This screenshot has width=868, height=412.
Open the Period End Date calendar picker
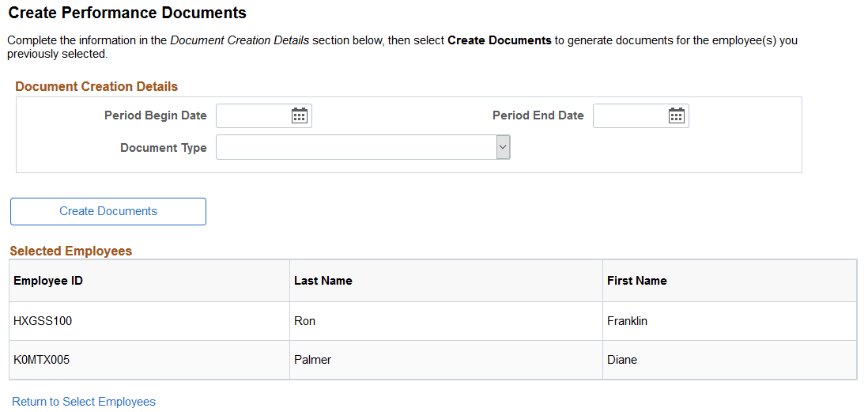coord(677,116)
